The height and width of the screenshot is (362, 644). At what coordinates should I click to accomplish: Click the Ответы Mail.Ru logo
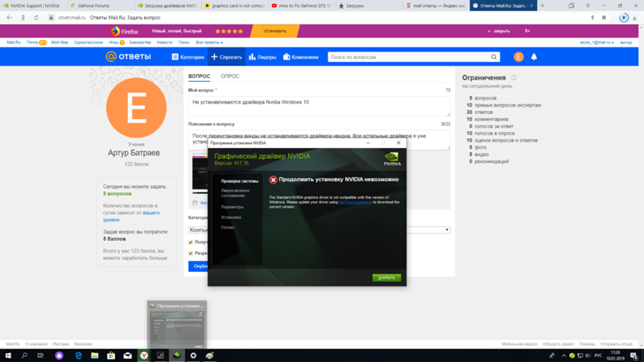click(128, 56)
